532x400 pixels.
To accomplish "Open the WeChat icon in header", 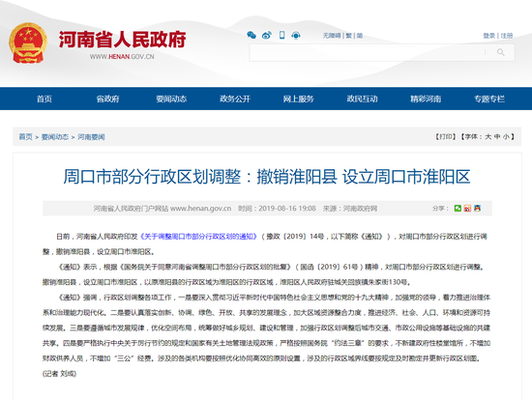I will [x=251, y=35].
